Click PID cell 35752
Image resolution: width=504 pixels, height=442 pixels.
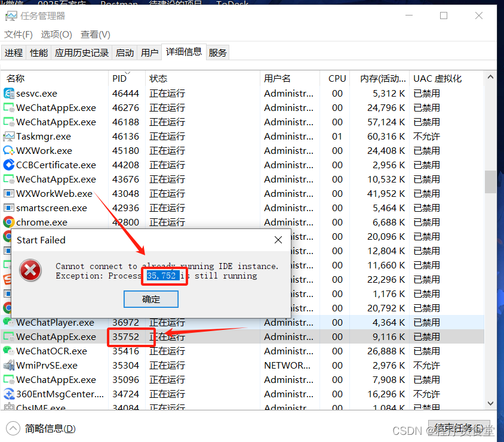pyautogui.click(x=125, y=336)
